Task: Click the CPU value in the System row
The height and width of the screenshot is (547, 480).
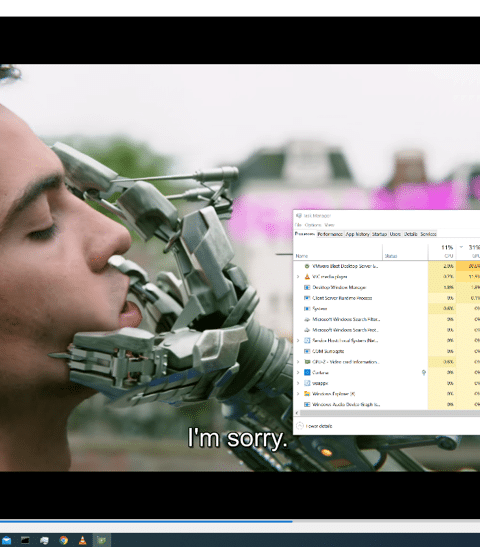Action: coord(449,309)
